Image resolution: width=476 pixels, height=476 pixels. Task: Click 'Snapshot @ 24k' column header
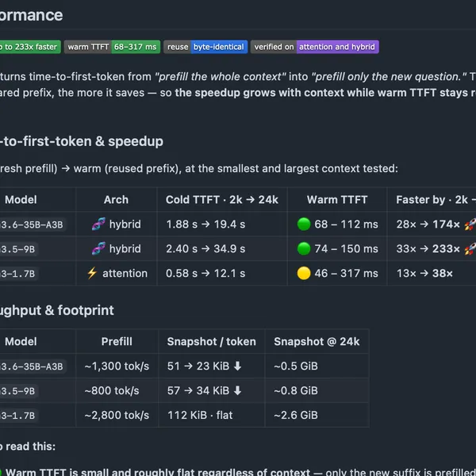click(317, 341)
